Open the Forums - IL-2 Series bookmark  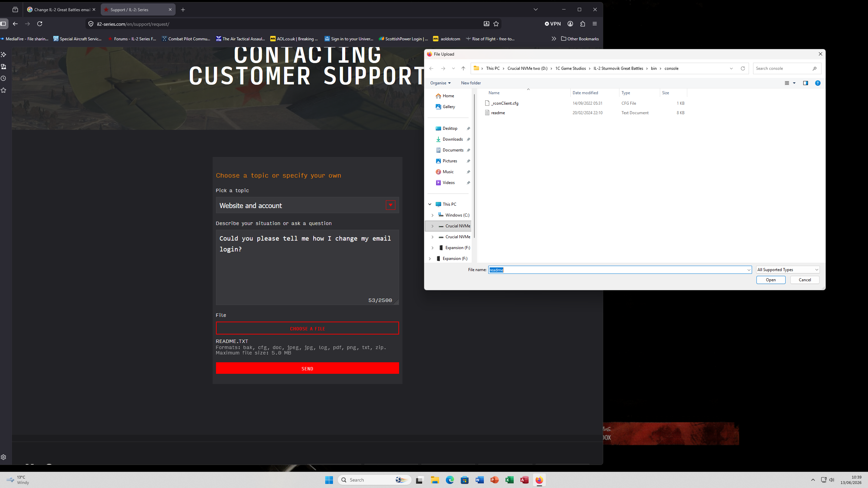pyautogui.click(x=132, y=39)
